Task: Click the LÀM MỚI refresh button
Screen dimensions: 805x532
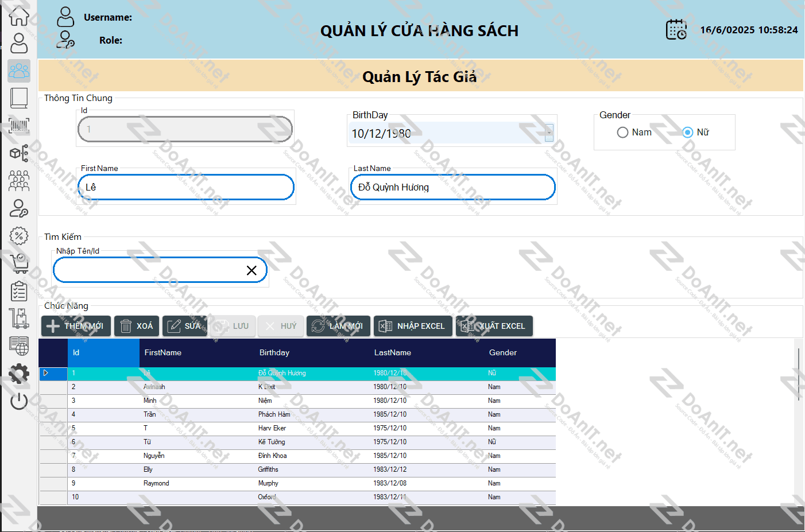Action: pos(338,326)
